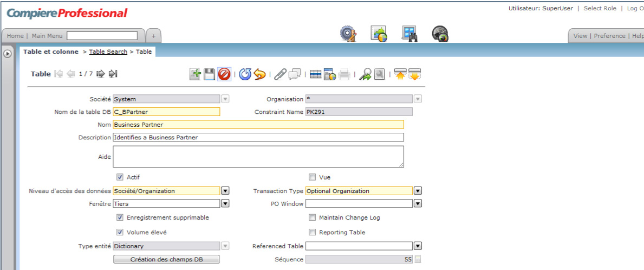Open the Referenced Table dropdown
644x270 pixels.
coord(418,246)
